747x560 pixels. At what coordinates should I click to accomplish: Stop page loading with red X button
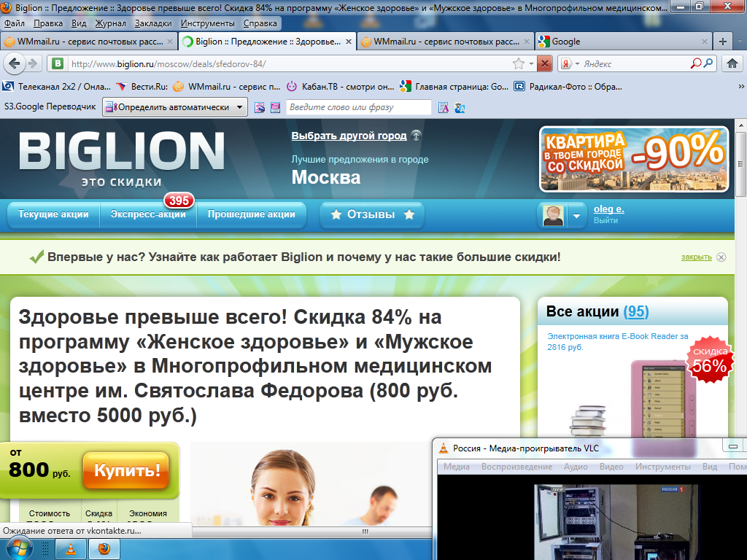[544, 63]
